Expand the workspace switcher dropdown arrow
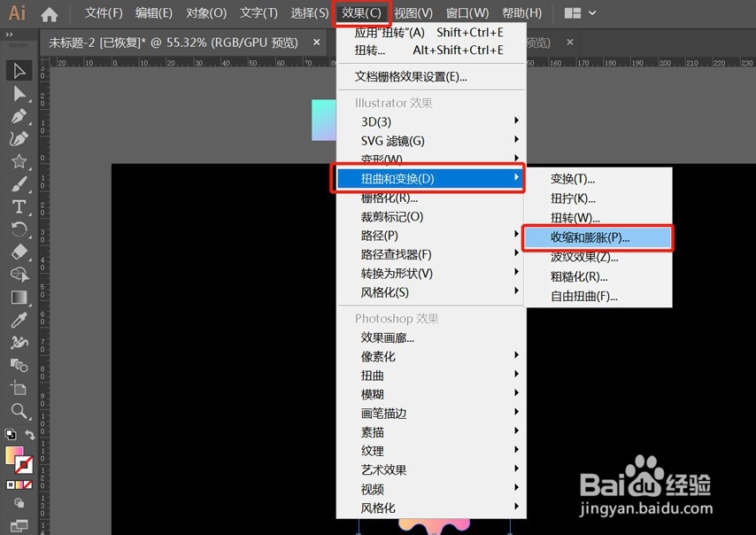This screenshot has height=535, width=756. [592, 13]
